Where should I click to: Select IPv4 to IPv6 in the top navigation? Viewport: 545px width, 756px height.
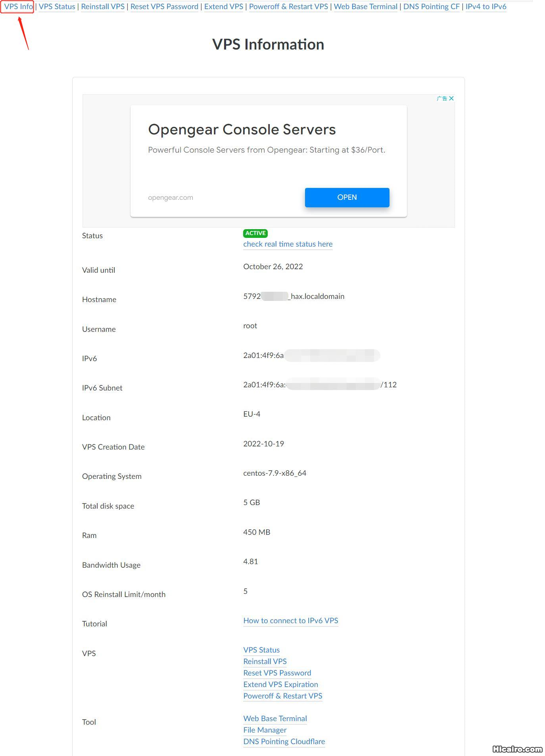tap(486, 7)
